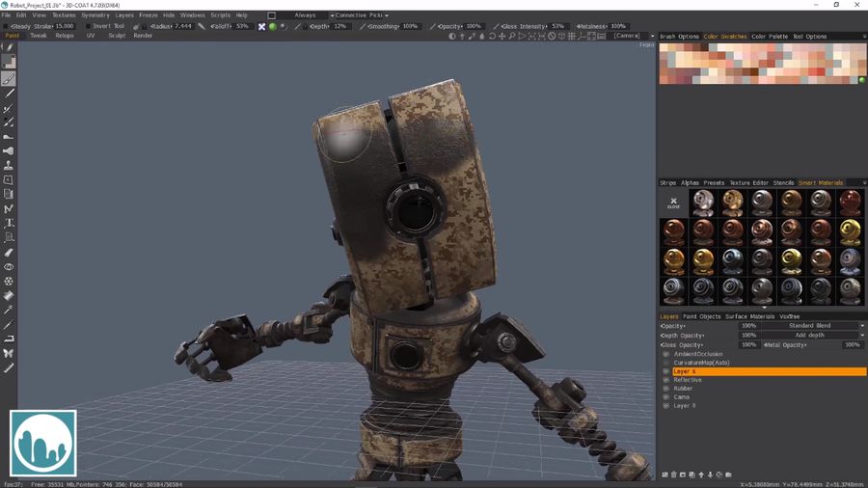Image resolution: width=868 pixels, height=488 pixels.
Task: Click the Close icon in Smart Materials panel
Action: click(673, 203)
